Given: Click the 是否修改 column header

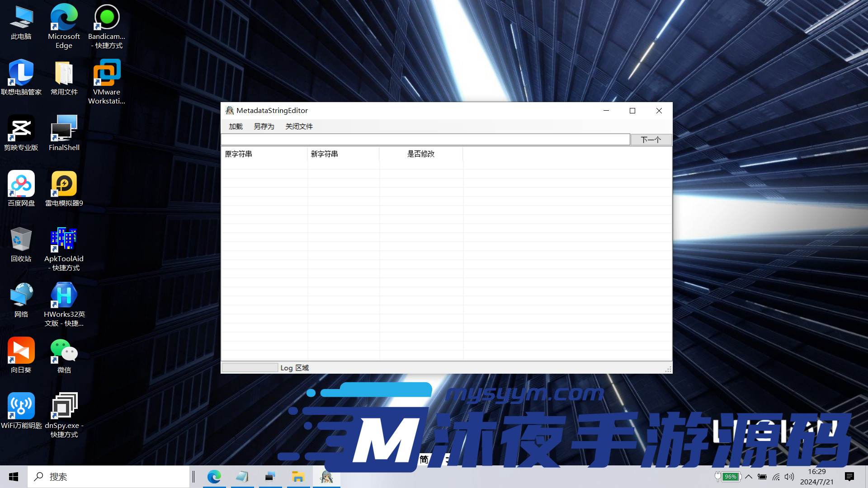Looking at the screenshot, I should (x=420, y=154).
